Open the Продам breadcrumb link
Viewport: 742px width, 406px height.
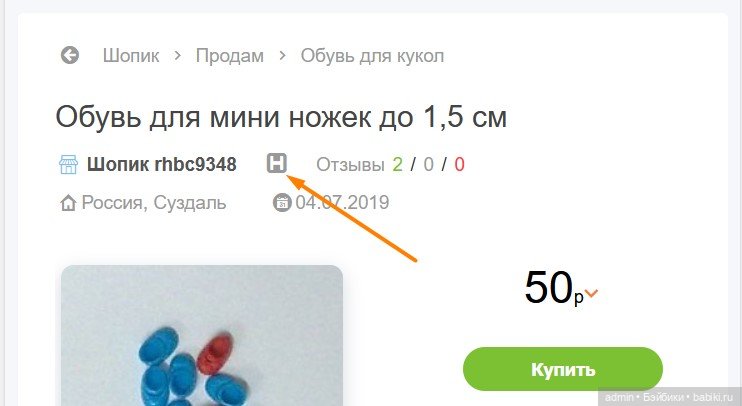click(230, 56)
